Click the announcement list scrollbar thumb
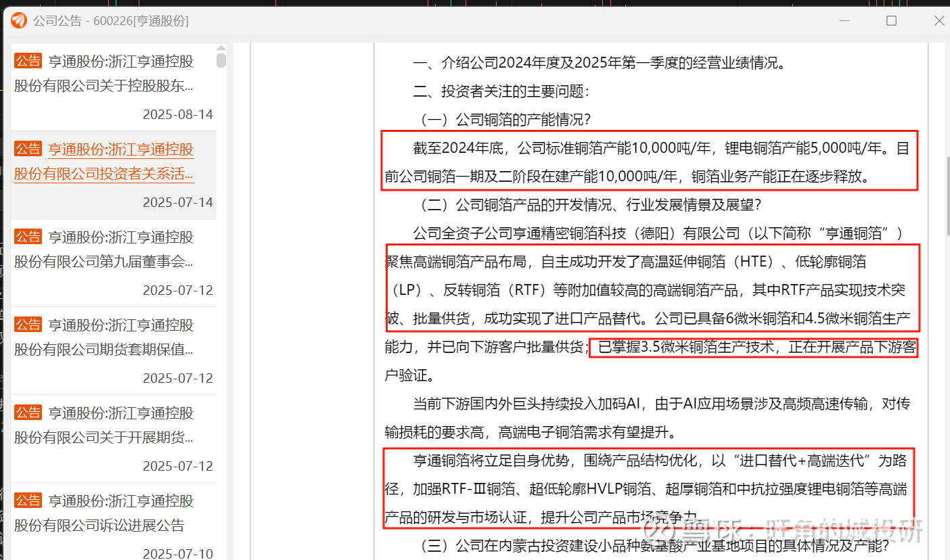Screen dimensions: 950x560 [x=221, y=60]
